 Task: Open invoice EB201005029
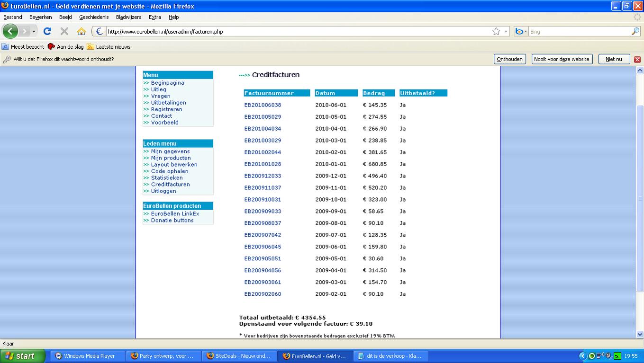point(263,117)
